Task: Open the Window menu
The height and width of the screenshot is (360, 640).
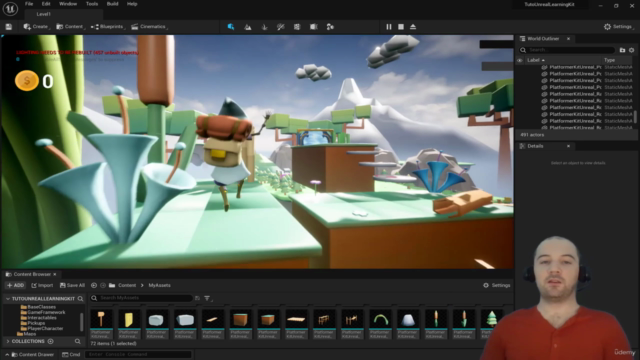Action: [x=68, y=4]
